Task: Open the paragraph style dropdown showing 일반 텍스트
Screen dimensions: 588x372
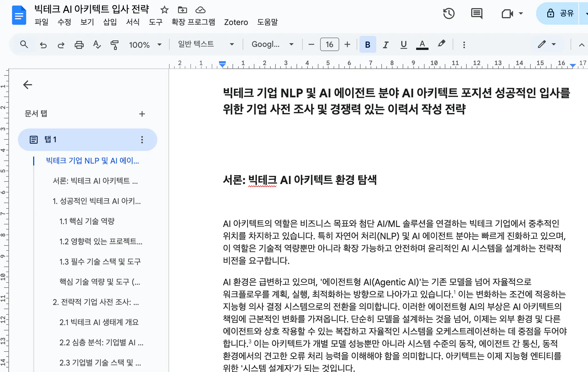Action: coord(205,44)
